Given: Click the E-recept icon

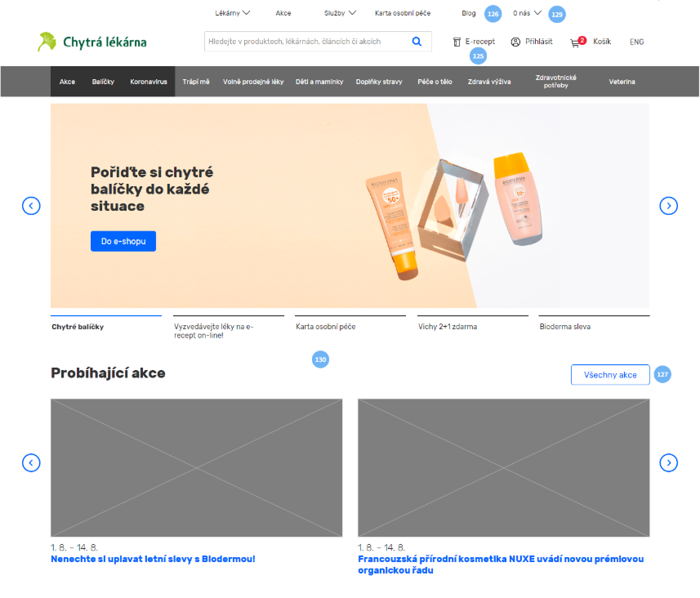Looking at the screenshot, I should (457, 42).
